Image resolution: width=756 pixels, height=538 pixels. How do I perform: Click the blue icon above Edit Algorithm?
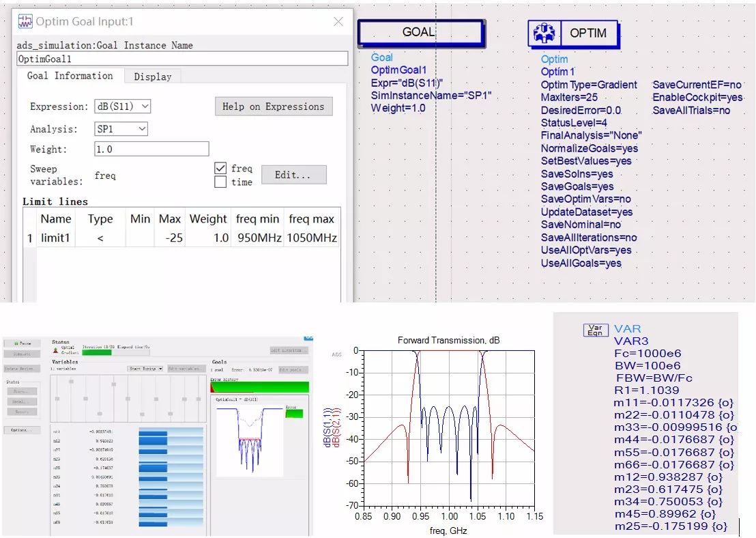308,338
